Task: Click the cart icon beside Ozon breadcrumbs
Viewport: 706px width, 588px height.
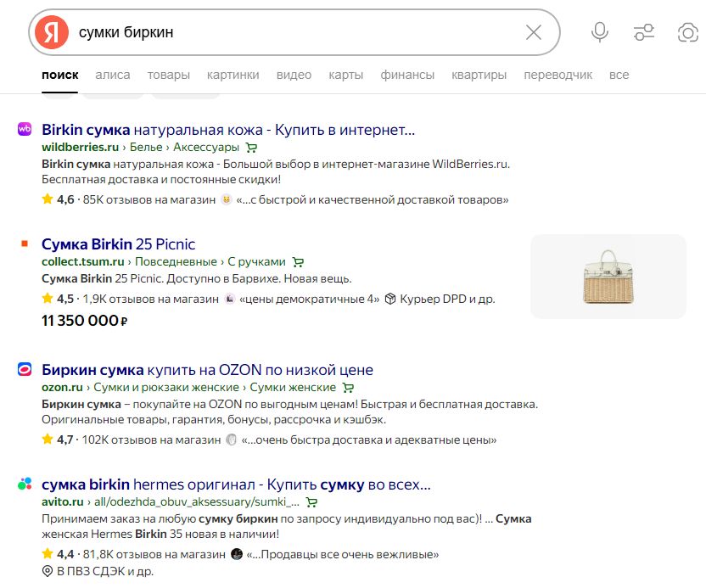Action: (346, 387)
